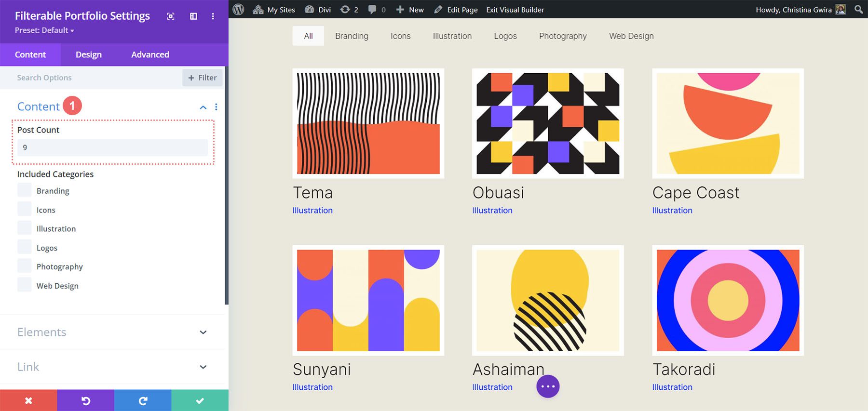Save changes with the green checkmark
The height and width of the screenshot is (411, 868).
tap(200, 400)
